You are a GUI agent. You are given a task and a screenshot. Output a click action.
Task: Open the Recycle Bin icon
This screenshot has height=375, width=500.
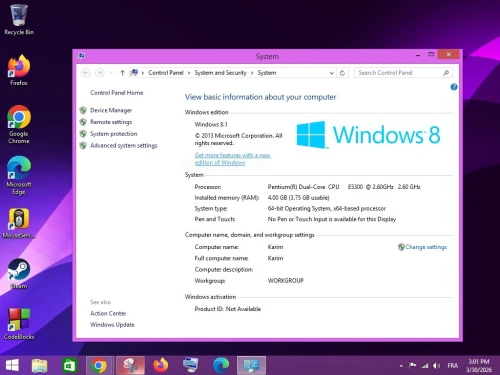pos(19,19)
